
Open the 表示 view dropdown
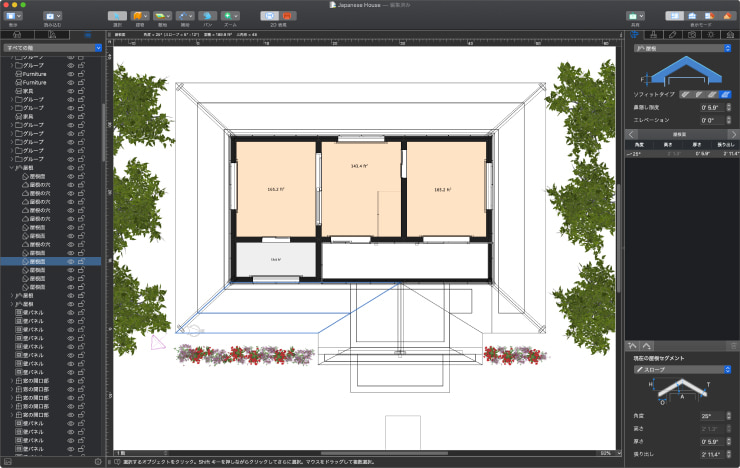[13, 16]
